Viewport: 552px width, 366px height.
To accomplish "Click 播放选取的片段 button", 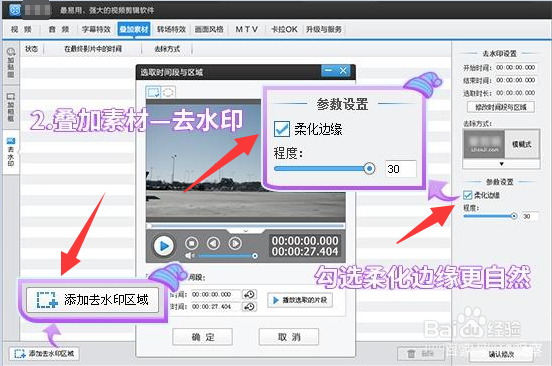I will 300,300.
